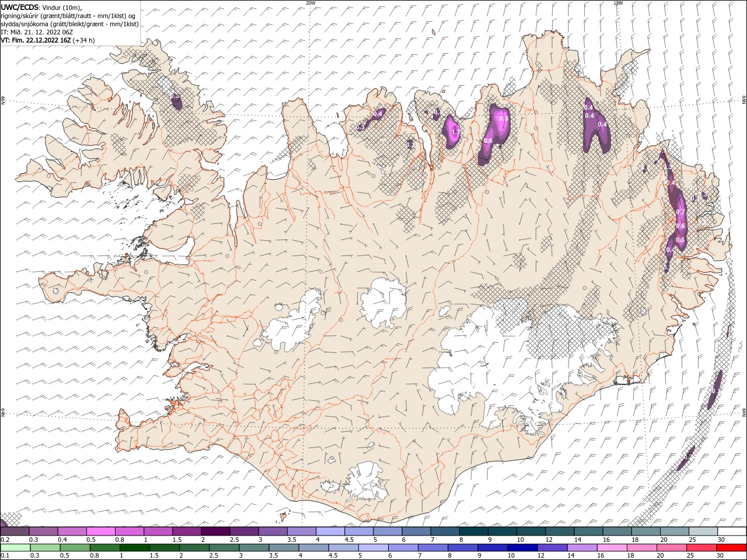This screenshot has width=747, height=560.
Task: Pick the snow legend swatch between 0.2 and 0.3
Action: (x=15, y=531)
